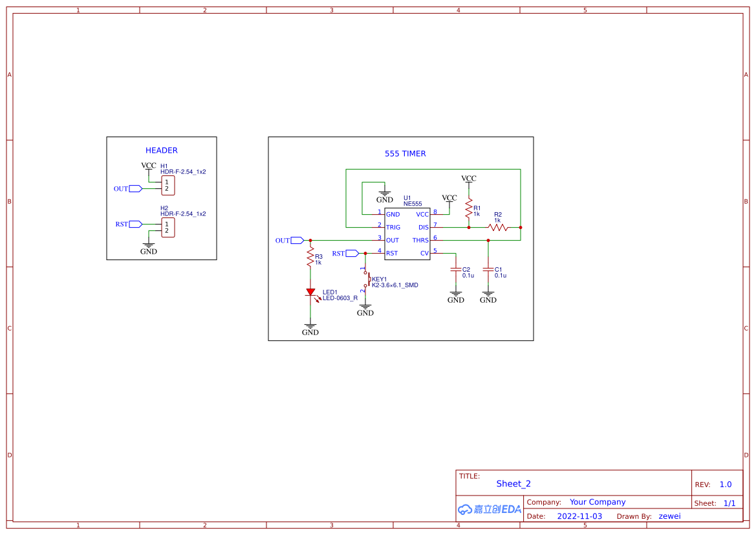Select resistor R3 below the OUT net
Viewport: 756px width, 535px height.
pyautogui.click(x=311, y=257)
